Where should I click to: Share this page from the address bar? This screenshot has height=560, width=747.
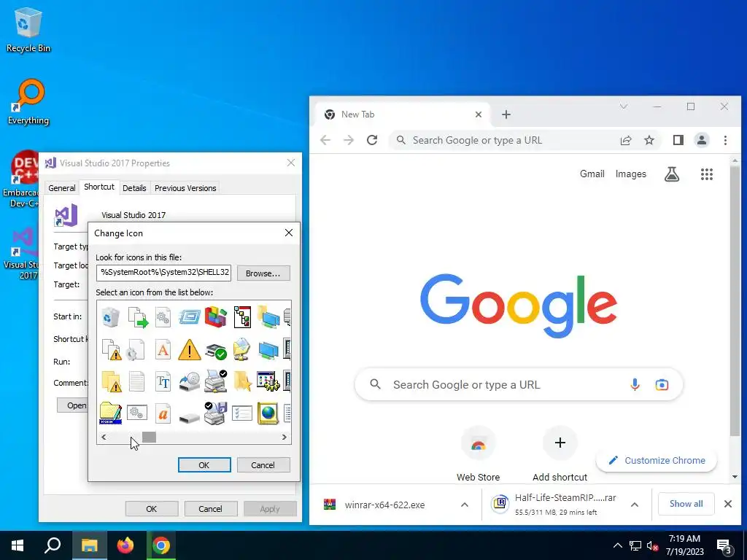(625, 140)
